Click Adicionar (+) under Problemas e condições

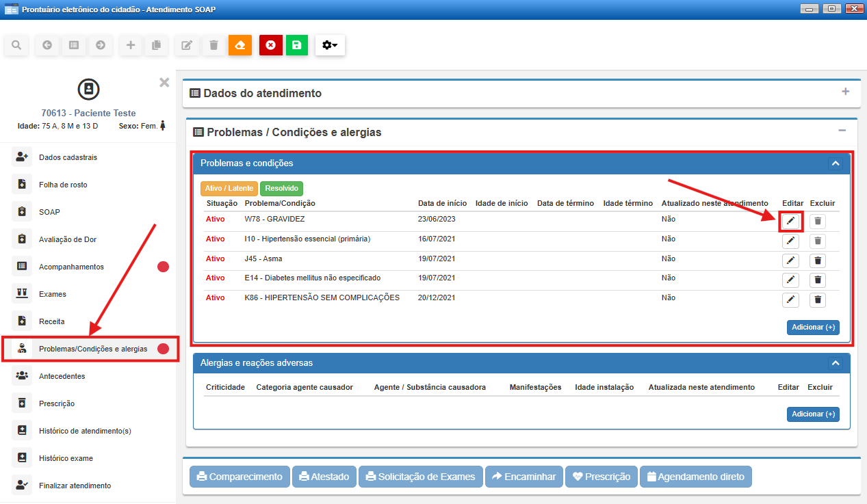812,327
